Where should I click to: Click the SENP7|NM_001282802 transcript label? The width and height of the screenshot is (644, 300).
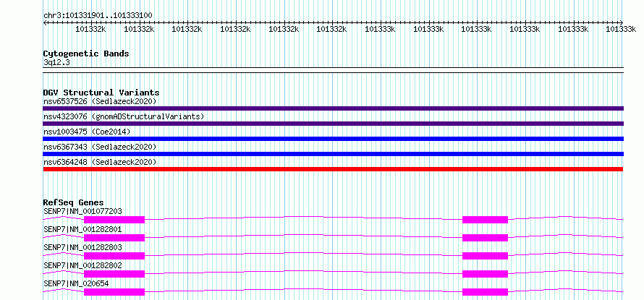pos(82,265)
